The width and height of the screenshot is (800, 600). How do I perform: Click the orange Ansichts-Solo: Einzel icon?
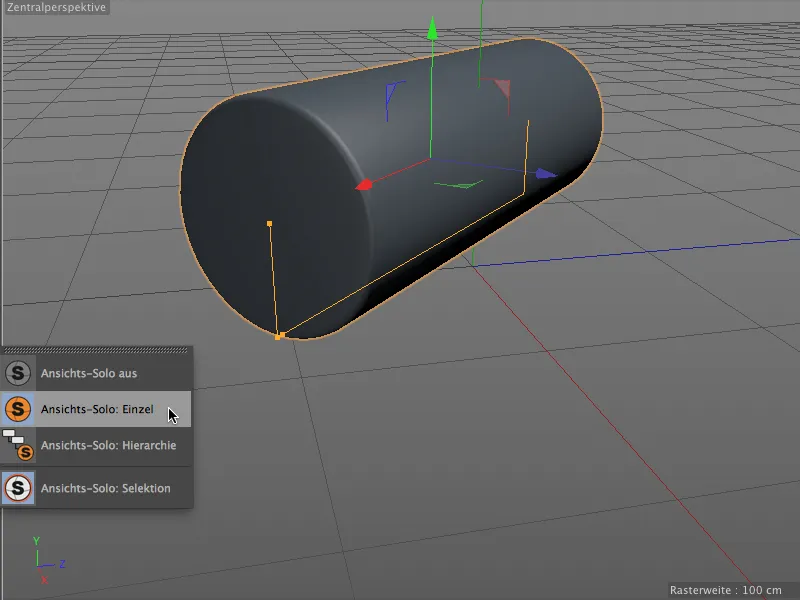[18, 409]
